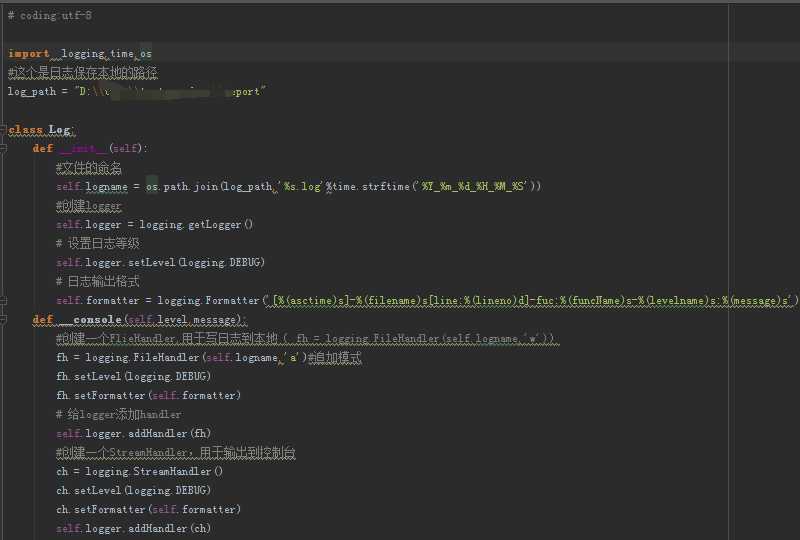This screenshot has width=800, height=540.
Task: Click 'self.logger.addHandler(fh)' line
Action: tap(134, 433)
